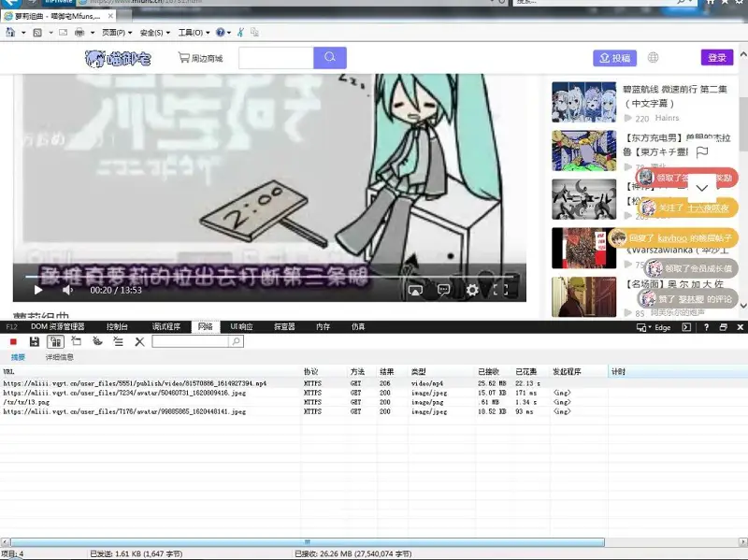Open developer tools help question mark
The width and height of the screenshot is (748, 560).
[706, 327]
